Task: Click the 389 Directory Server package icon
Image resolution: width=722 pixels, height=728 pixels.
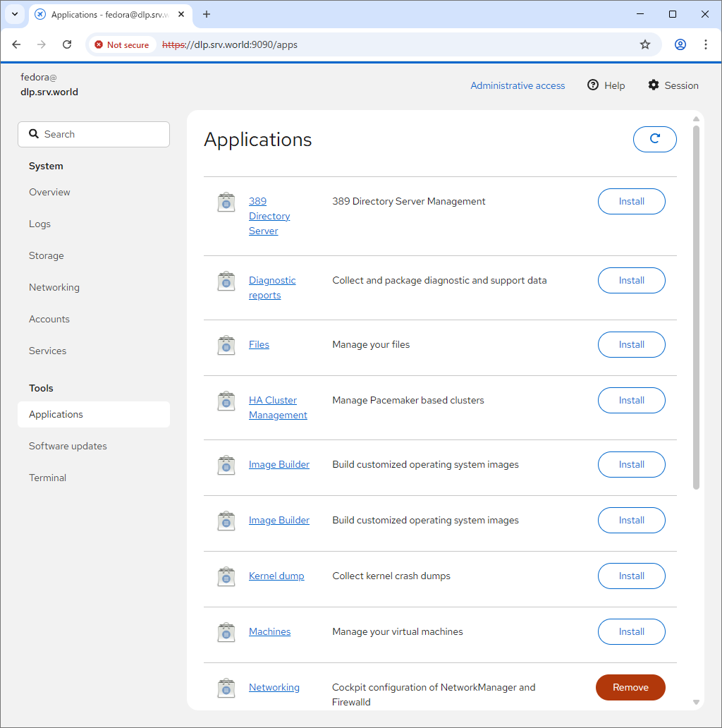Action: [226, 202]
